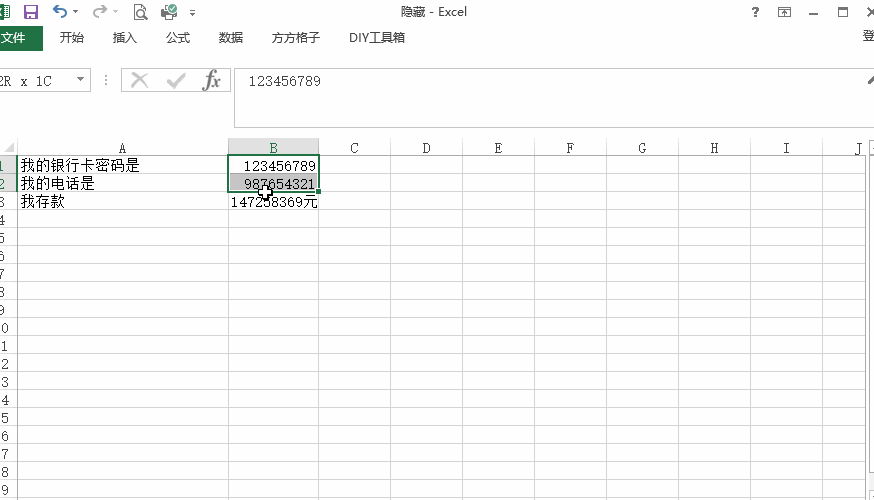Click the enter checkmark in formula bar

pos(176,81)
